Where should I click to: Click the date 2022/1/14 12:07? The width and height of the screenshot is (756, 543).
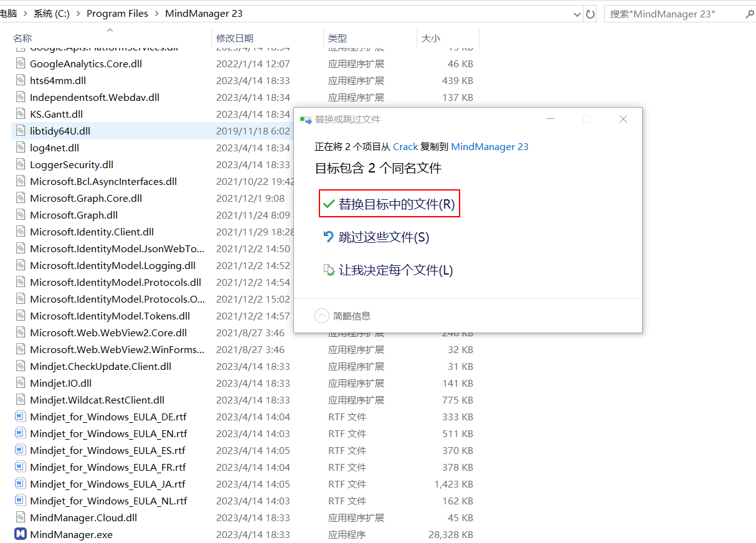click(253, 64)
